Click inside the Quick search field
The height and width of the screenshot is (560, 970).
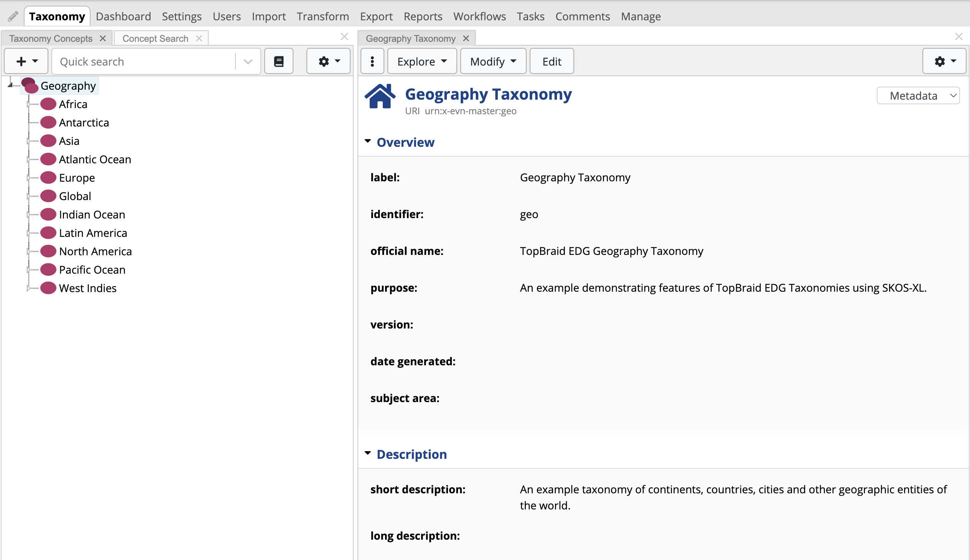pyautogui.click(x=142, y=61)
